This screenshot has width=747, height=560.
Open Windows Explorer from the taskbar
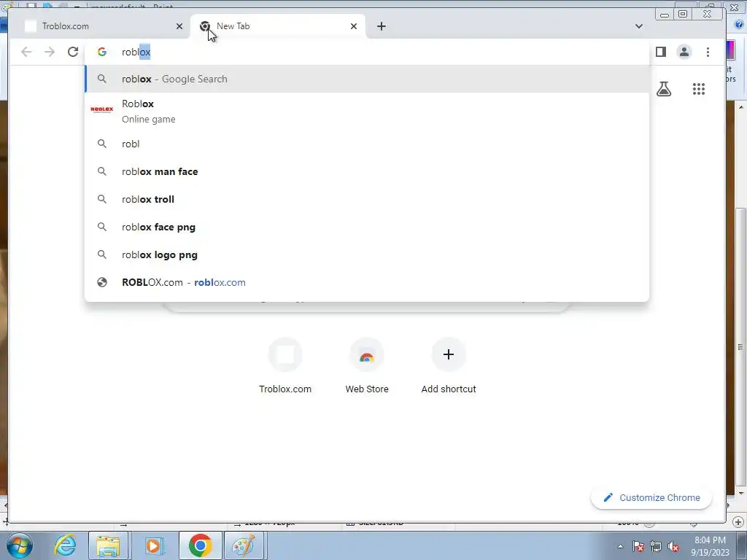(108, 545)
